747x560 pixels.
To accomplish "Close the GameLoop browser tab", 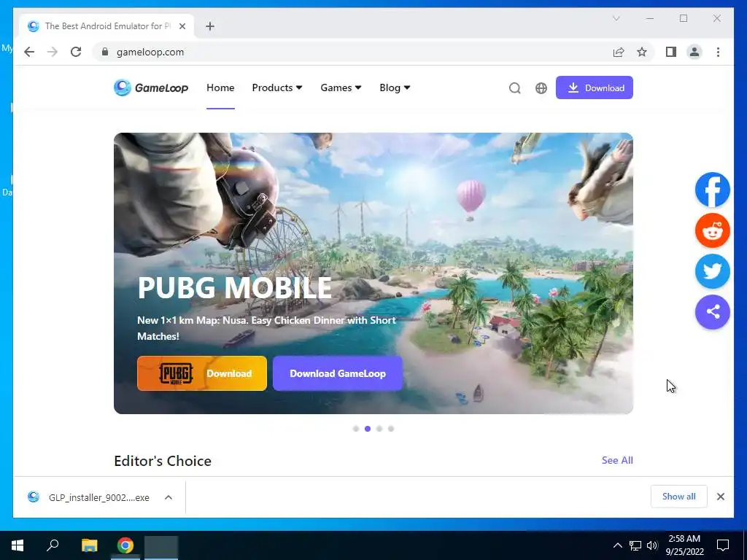I will pyautogui.click(x=182, y=26).
